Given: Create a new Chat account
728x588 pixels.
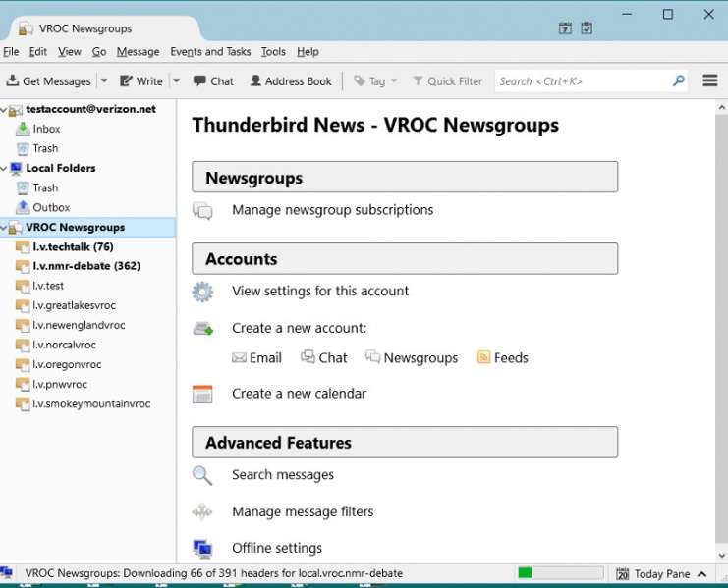Looking at the screenshot, I should (323, 357).
